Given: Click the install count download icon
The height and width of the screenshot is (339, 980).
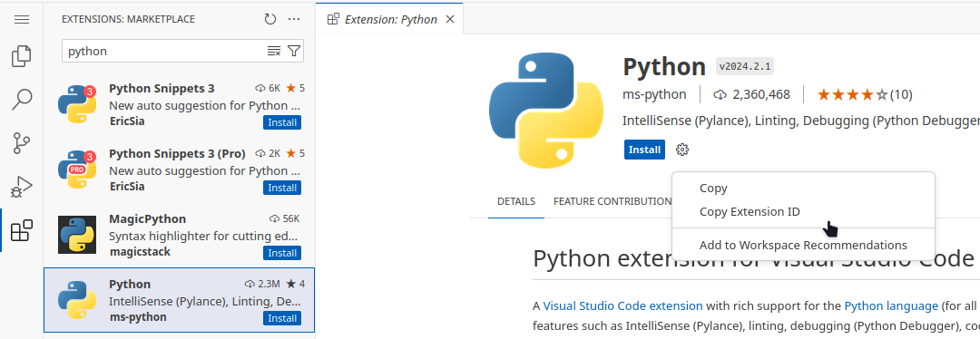Looking at the screenshot, I should pyautogui.click(x=720, y=95).
